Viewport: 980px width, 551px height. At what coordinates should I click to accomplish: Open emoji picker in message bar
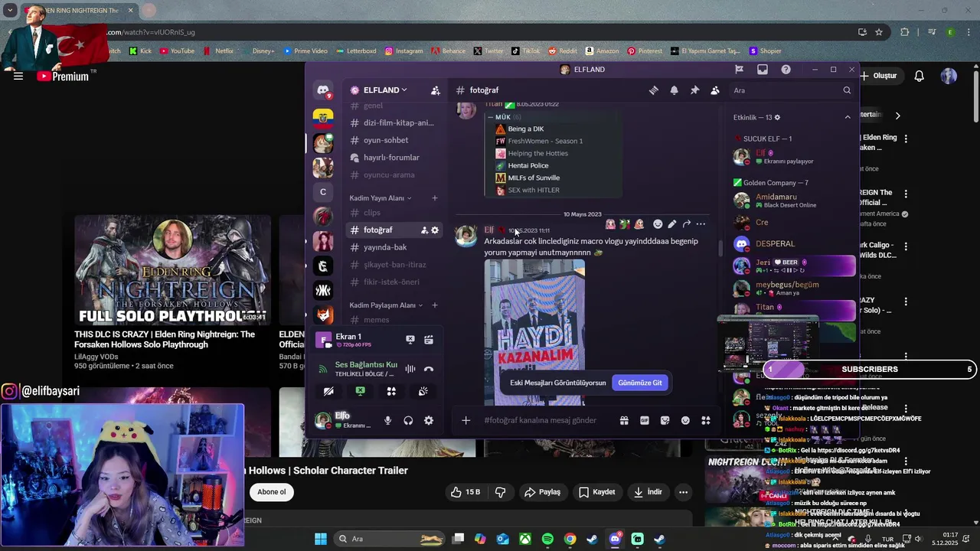tap(685, 420)
